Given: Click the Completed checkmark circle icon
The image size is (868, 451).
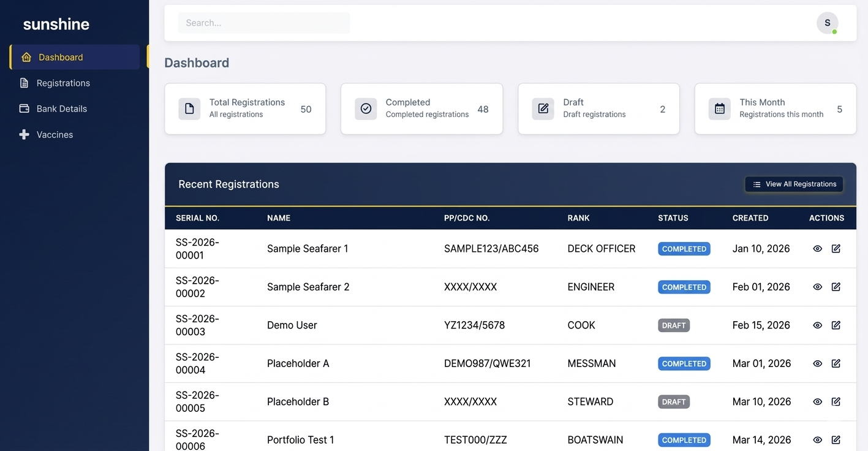Looking at the screenshot, I should [x=366, y=109].
